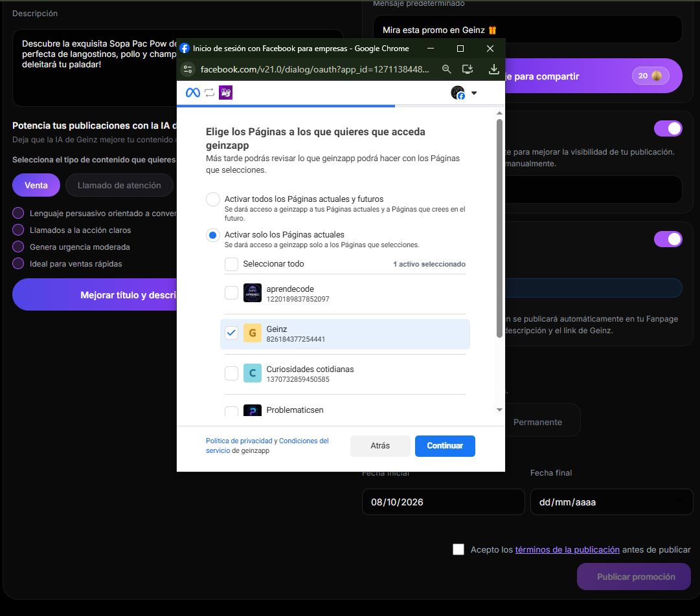The height and width of the screenshot is (616, 700).
Task: Click the facebook.com URL in the address bar
Action: pyautogui.click(x=315, y=69)
